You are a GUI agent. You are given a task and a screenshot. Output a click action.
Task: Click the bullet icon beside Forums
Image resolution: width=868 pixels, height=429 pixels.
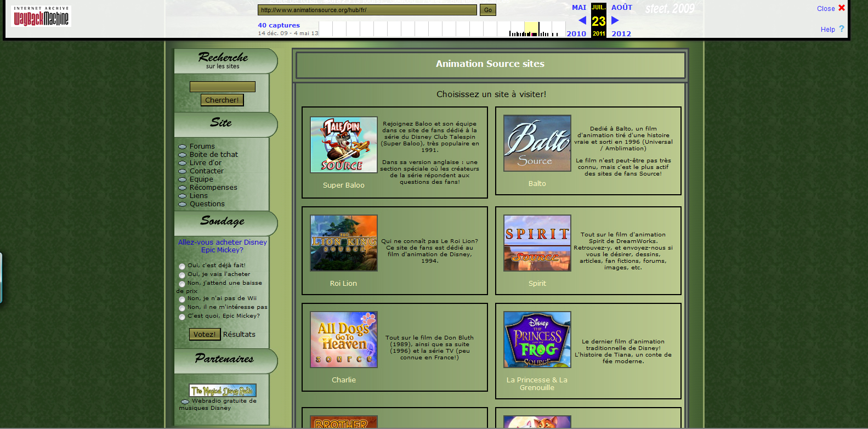tap(183, 147)
